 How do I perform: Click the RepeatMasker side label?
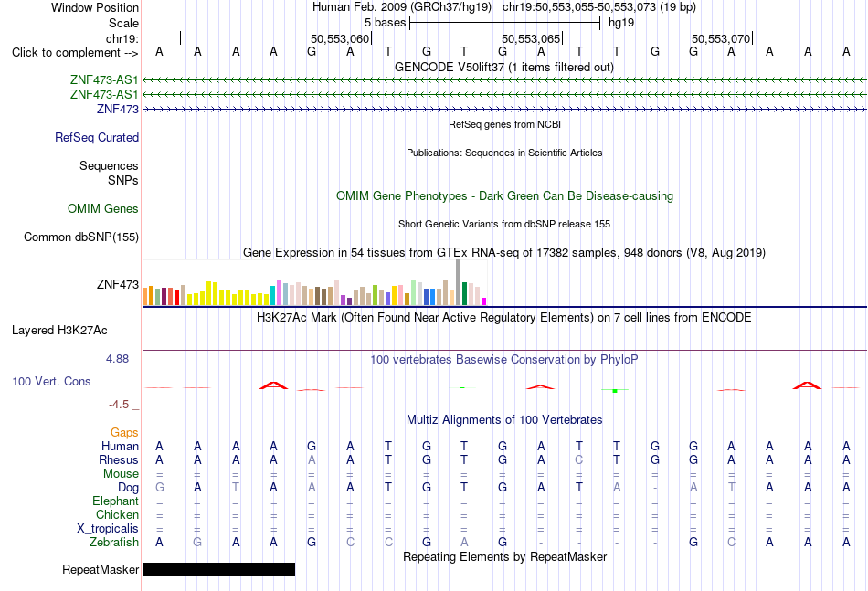(x=101, y=569)
